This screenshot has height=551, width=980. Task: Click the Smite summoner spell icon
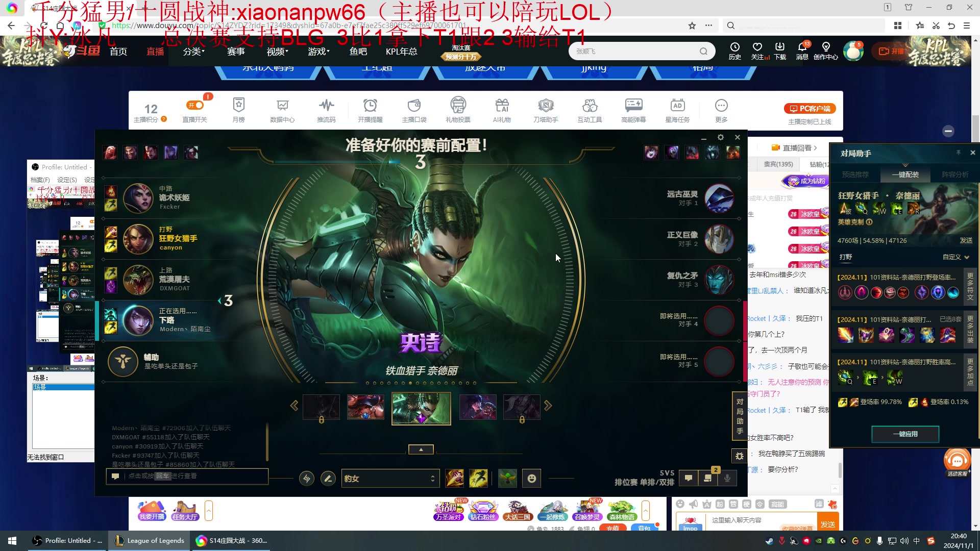coord(454,478)
